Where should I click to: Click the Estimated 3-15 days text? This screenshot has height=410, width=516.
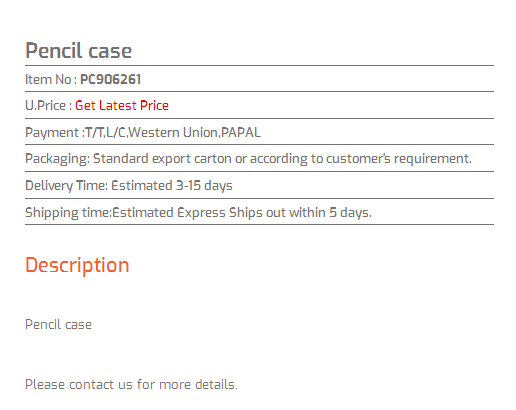(x=172, y=186)
